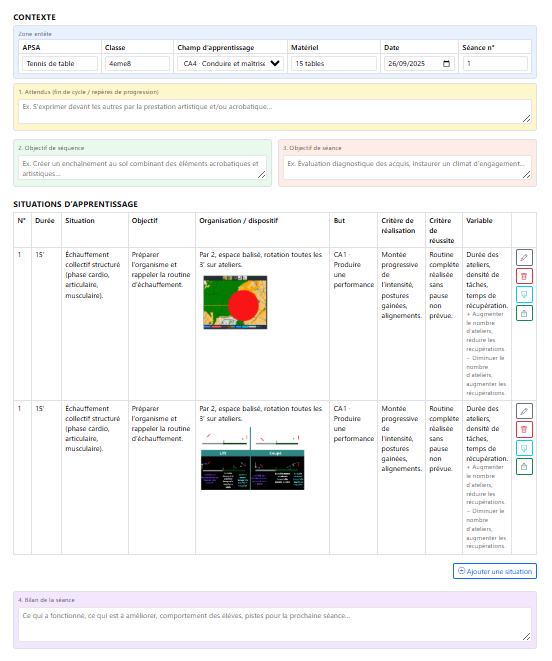Click the APSA column label

tap(31, 48)
